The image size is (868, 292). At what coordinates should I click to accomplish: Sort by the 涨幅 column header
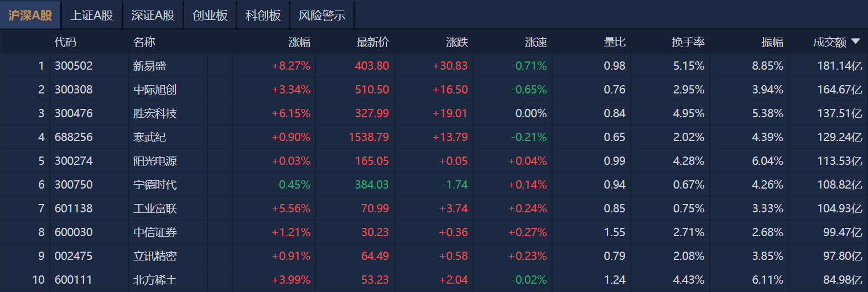[299, 42]
